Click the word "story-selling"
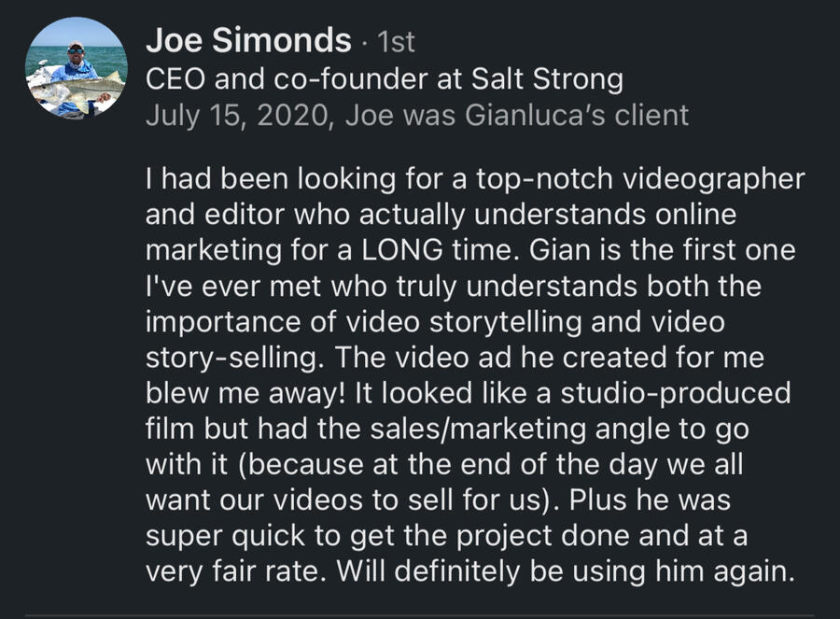 (x=231, y=358)
